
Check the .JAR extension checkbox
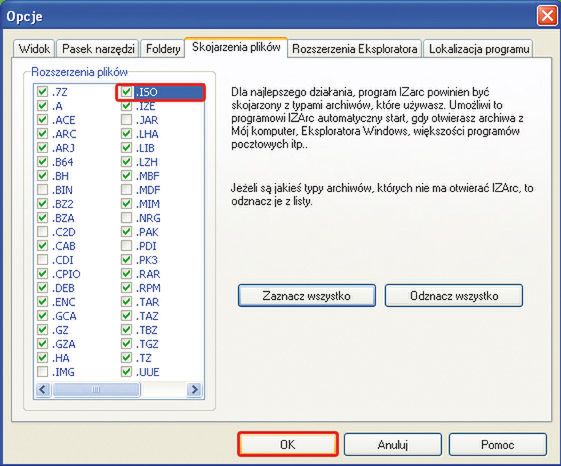(x=126, y=120)
